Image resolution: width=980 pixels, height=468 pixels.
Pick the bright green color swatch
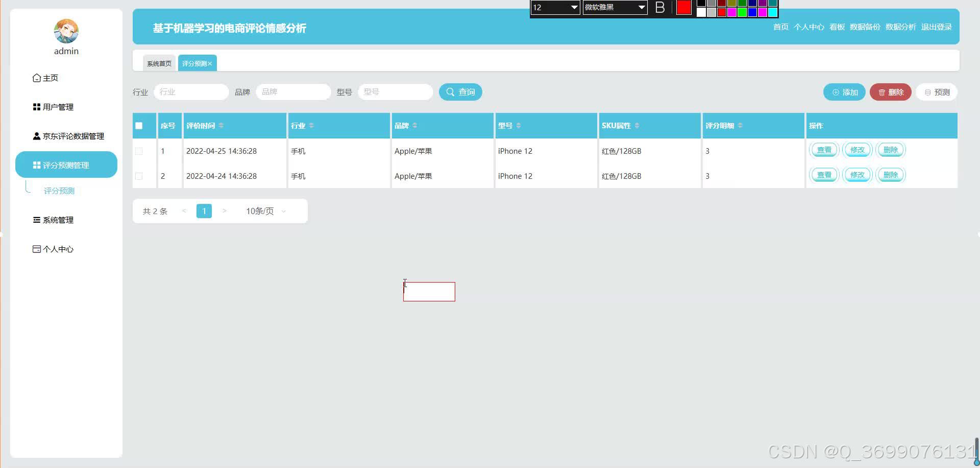point(742,12)
